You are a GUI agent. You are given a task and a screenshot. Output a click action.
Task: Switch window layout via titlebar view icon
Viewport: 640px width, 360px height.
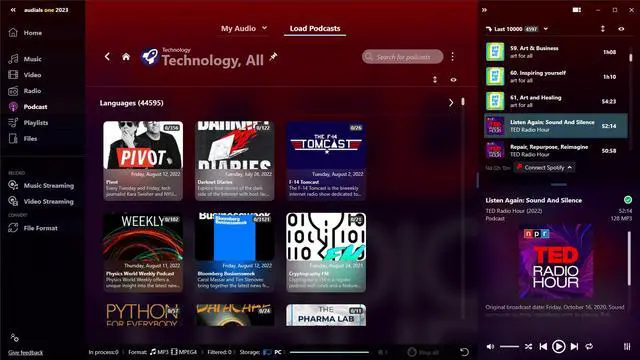tap(576, 10)
